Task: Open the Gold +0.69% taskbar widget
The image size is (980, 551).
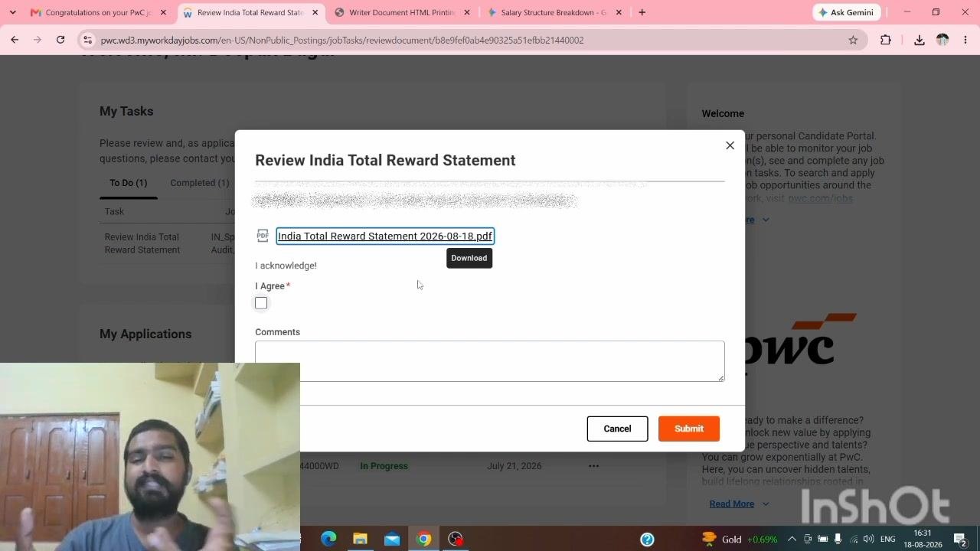Action: 739,539
